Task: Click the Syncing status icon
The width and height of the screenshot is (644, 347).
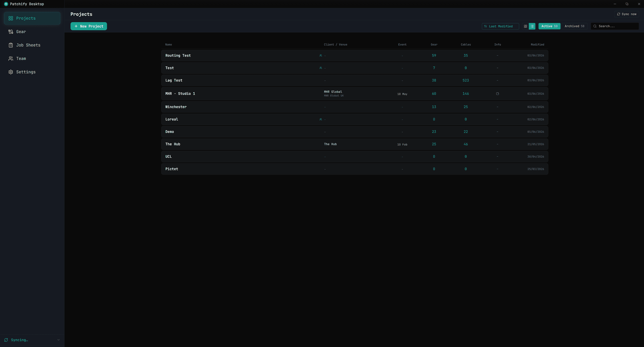Action: [6, 340]
